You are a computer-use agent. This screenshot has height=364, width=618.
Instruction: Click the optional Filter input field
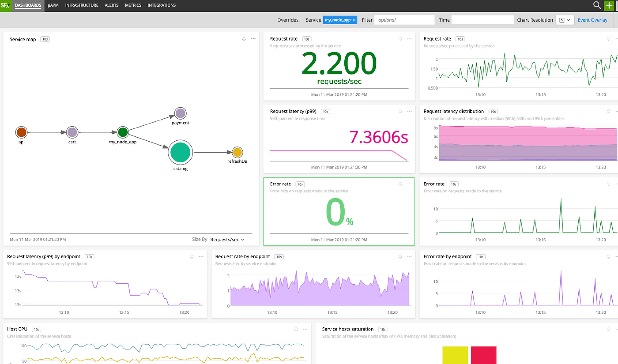[x=404, y=20]
